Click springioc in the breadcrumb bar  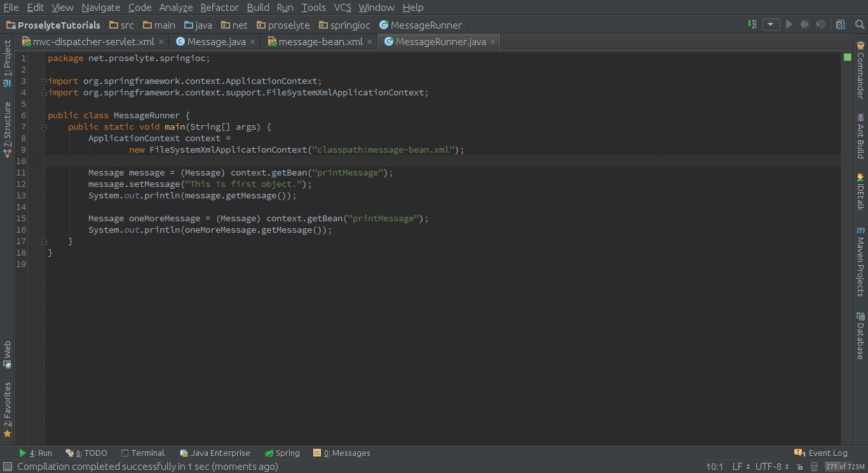345,25
